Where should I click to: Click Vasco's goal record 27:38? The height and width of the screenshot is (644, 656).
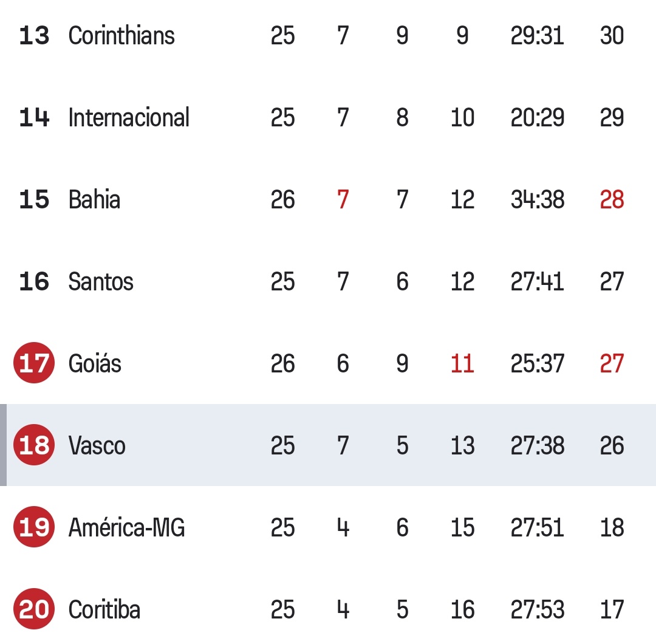click(x=537, y=445)
